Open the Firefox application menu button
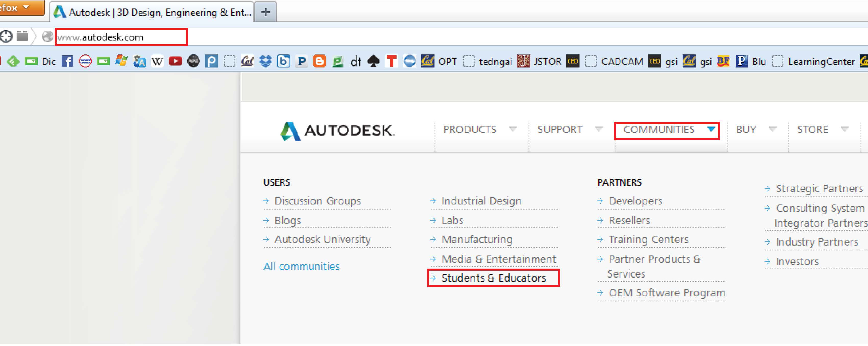Image resolution: width=868 pixels, height=346 pixels. pyautogui.click(x=22, y=7)
